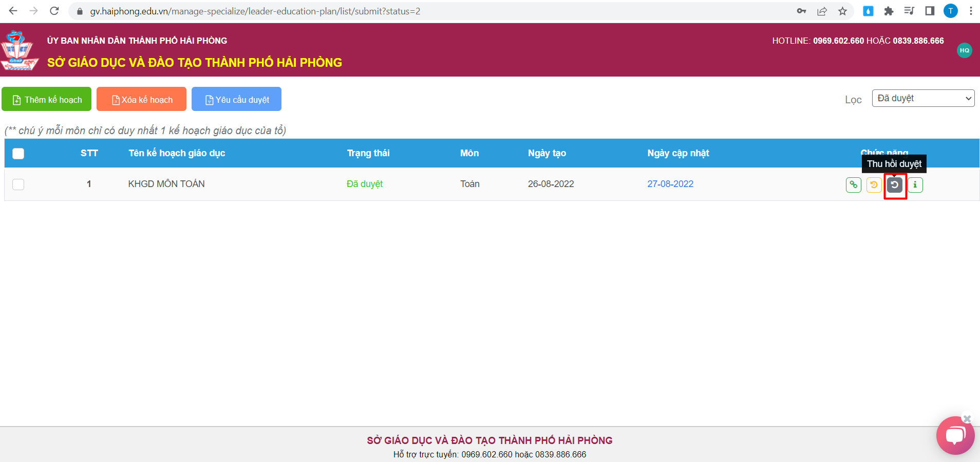The height and width of the screenshot is (462, 980).
Task: Bookmark this page with the star icon
Action: pos(842,11)
